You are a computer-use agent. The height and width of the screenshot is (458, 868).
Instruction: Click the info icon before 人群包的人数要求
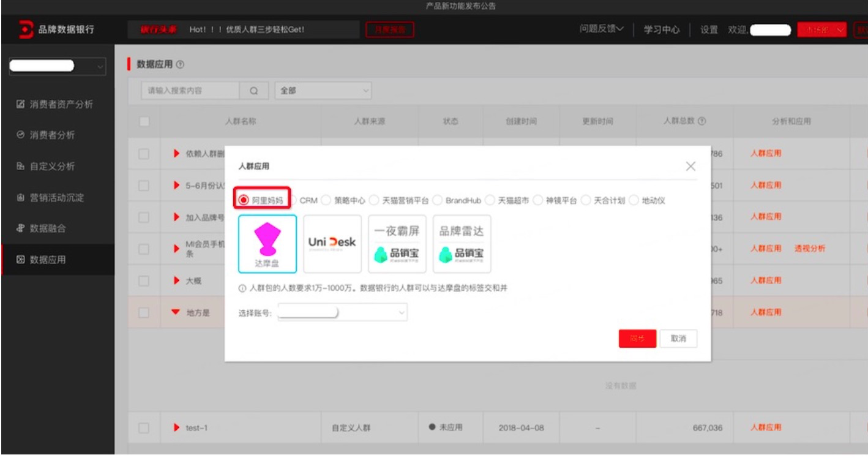[x=242, y=288]
